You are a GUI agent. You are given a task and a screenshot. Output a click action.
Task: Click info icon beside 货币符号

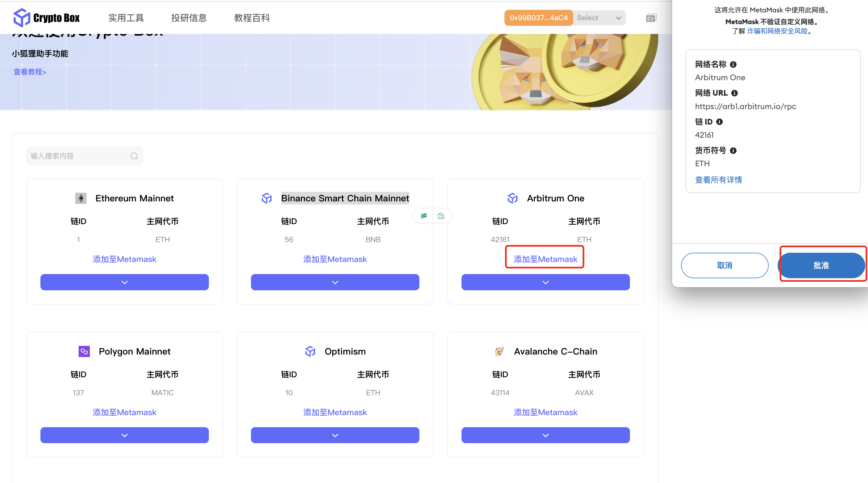(x=733, y=150)
